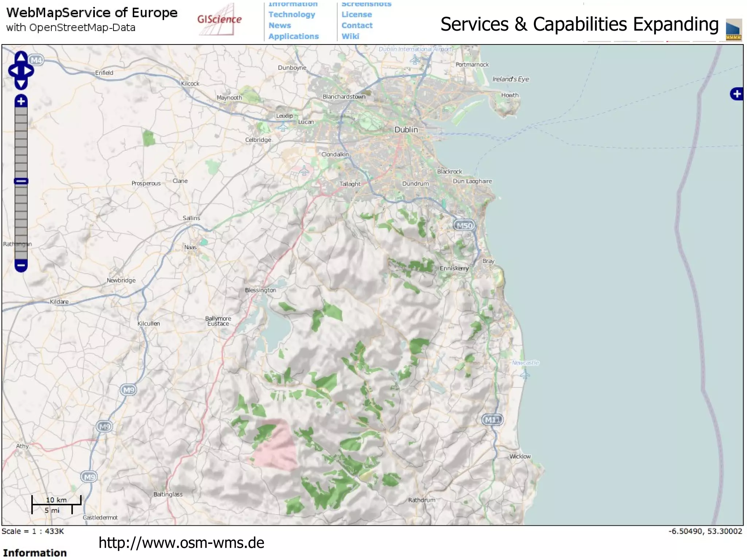Click the ruler icon beside the slide title
This screenshot has width=747, height=560.
click(734, 29)
